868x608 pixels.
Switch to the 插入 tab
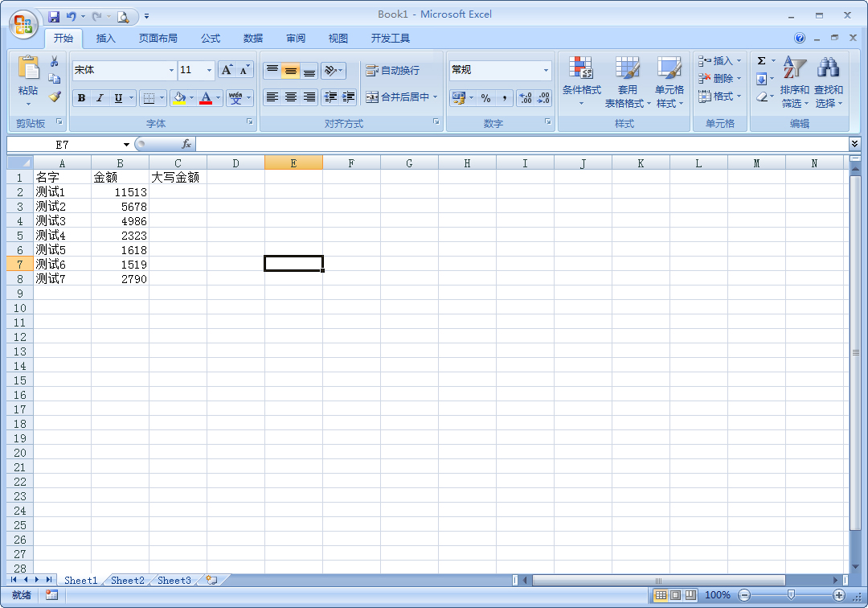(105, 39)
